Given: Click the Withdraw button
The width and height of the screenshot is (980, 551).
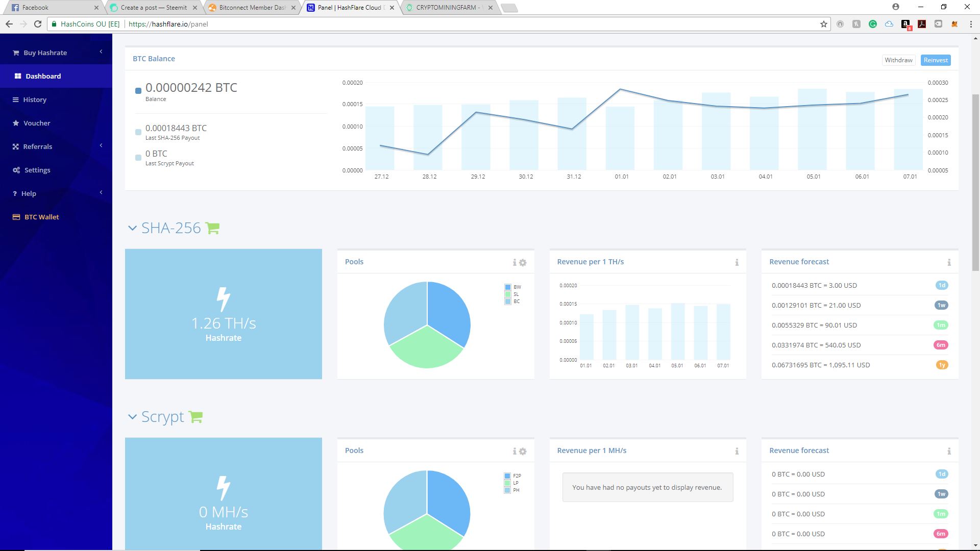Looking at the screenshot, I should click(x=898, y=60).
